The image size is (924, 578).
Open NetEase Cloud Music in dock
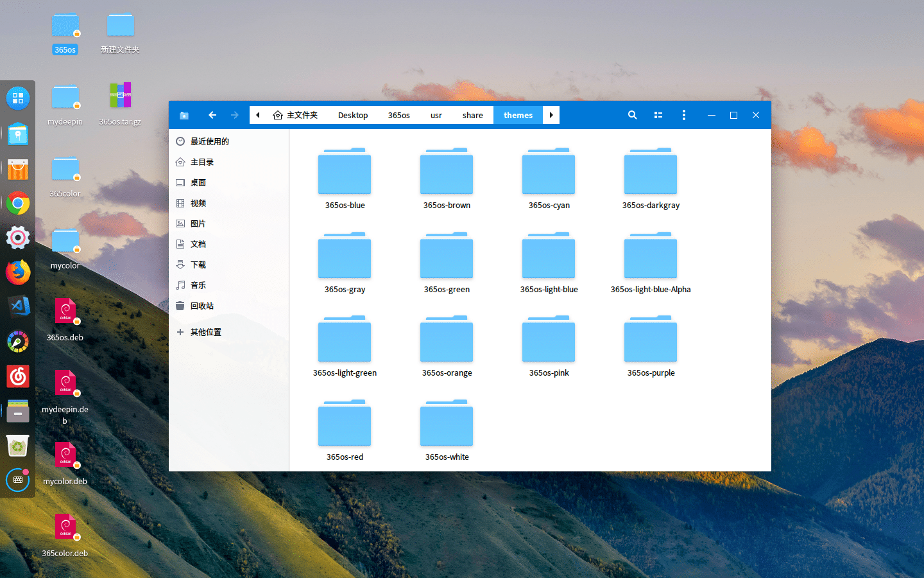(18, 376)
